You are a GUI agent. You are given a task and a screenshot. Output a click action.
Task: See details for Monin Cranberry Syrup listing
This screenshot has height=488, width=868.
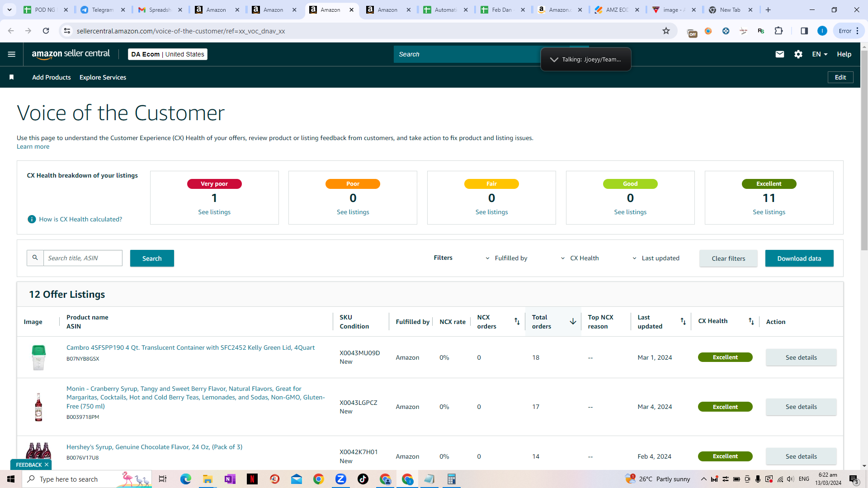point(801,407)
